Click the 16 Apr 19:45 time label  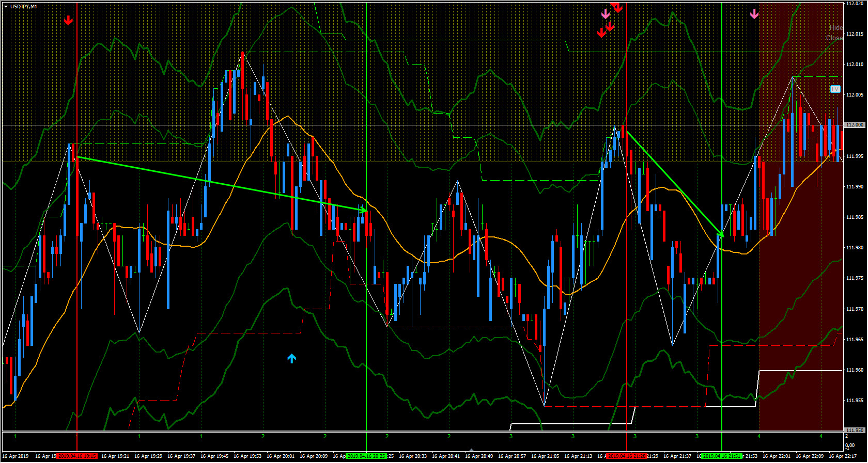click(215, 456)
